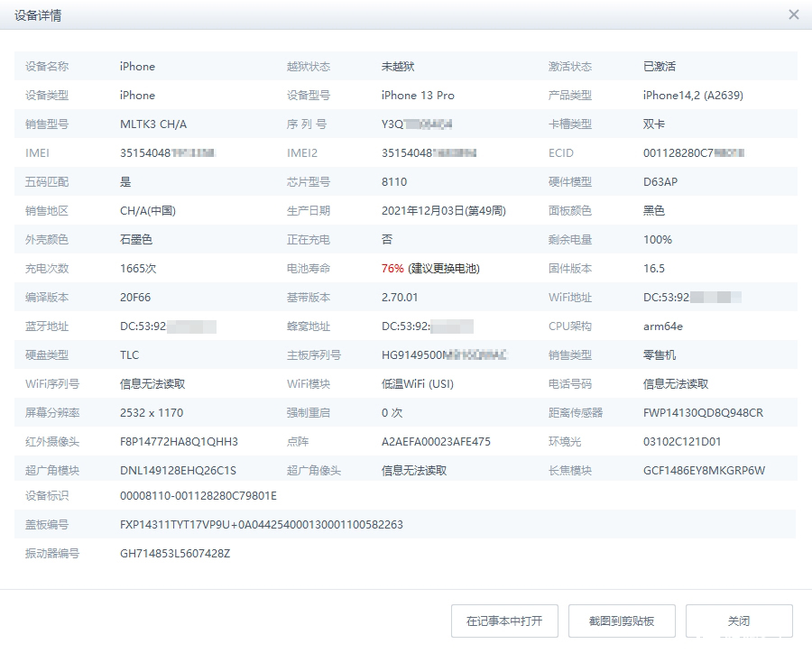Click proximity sensor code FWP14130QD8Q948CR
Screen dimensions: 812x653
pyautogui.click(x=703, y=413)
